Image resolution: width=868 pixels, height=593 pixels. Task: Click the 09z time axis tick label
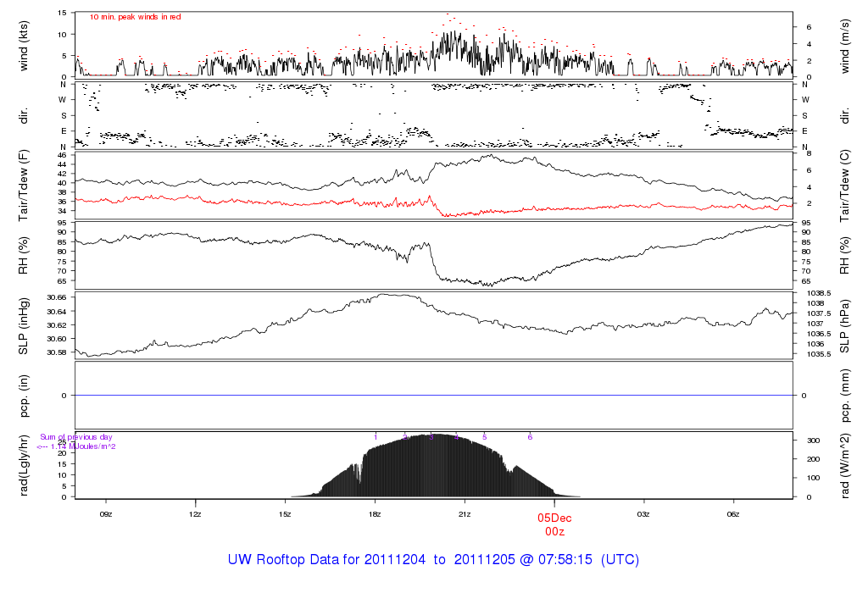click(106, 513)
